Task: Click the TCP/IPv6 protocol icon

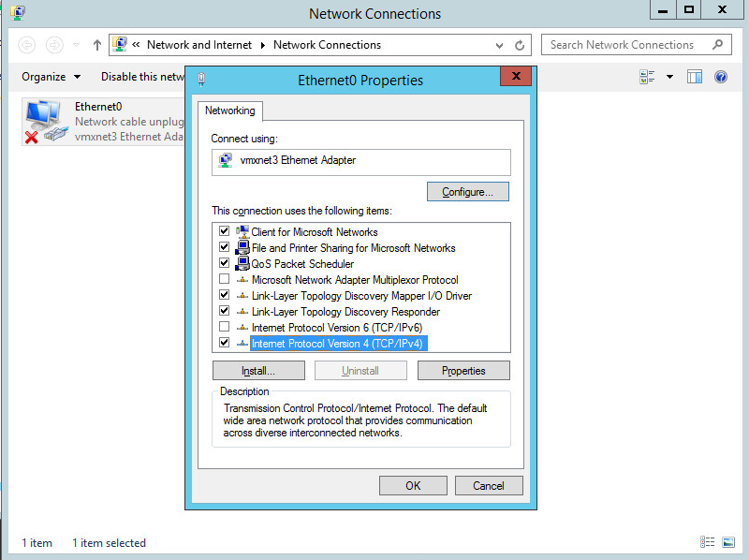Action: pyautogui.click(x=242, y=328)
